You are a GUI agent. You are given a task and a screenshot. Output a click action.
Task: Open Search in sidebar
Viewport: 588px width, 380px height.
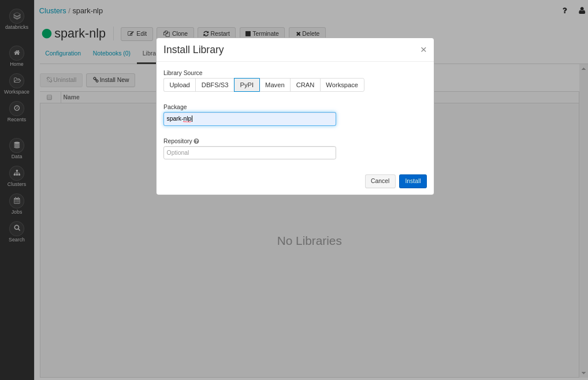pyautogui.click(x=17, y=232)
